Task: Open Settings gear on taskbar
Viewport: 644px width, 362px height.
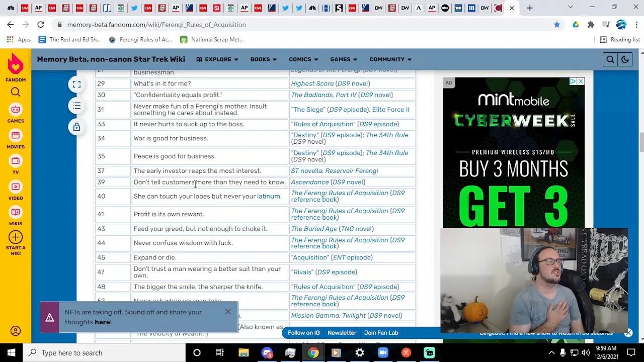Action: [360, 353]
